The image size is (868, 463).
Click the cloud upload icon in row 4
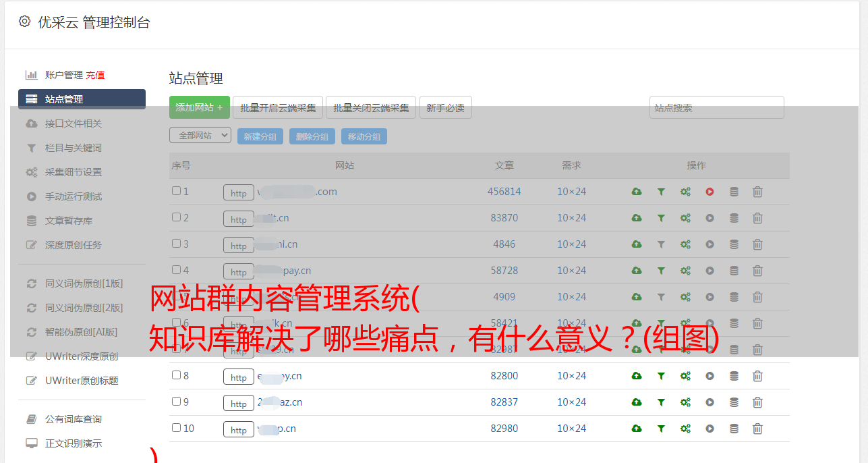click(x=637, y=271)
